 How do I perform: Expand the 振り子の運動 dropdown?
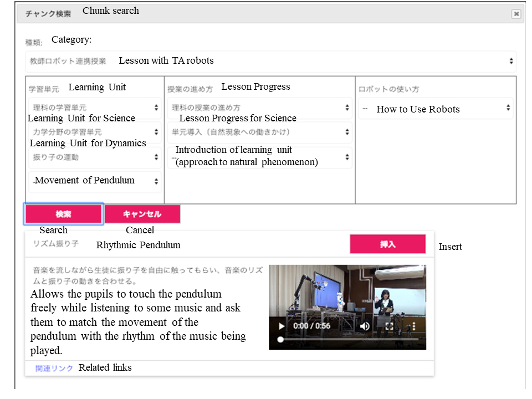click(94, 157)
